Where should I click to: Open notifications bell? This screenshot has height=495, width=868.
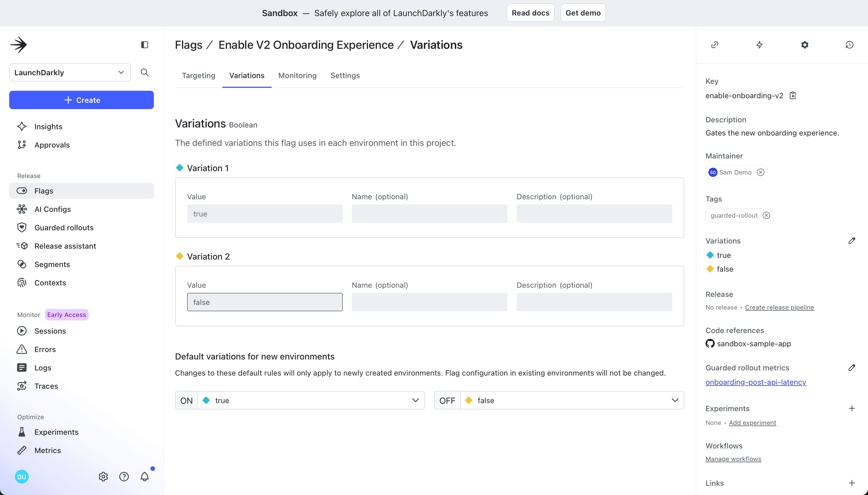(145, 477)
